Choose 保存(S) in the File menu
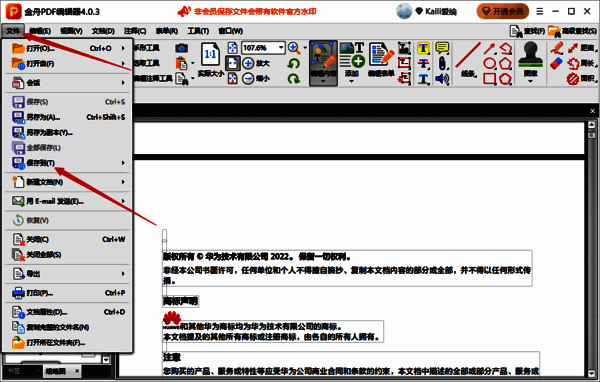This screenshot has height=382, width=600. pyautogui.click(x=68, y=102)
